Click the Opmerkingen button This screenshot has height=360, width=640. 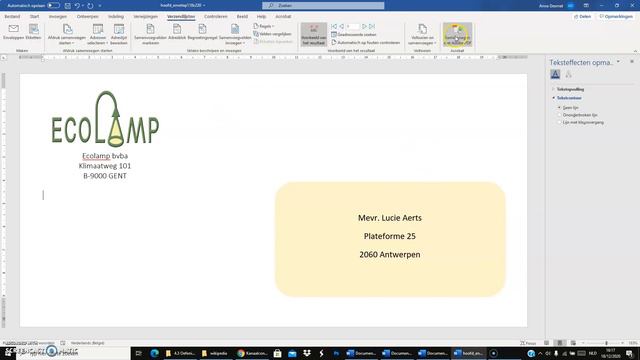616,17
